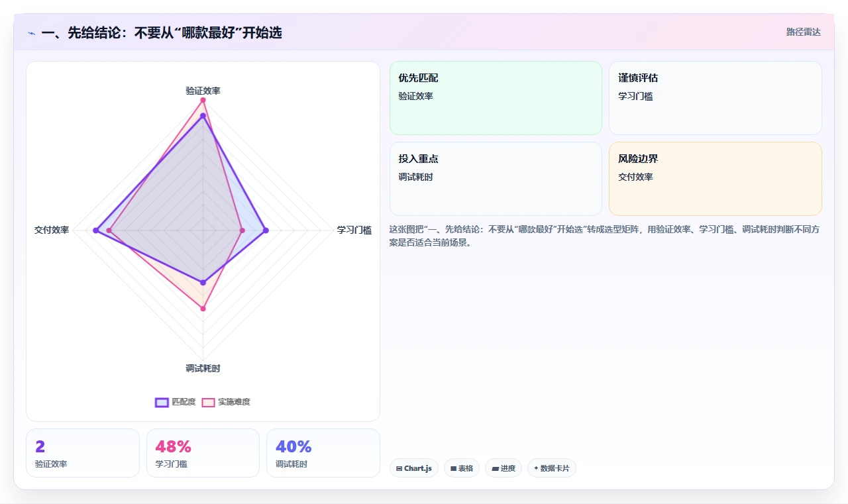Click the 验证效率 axis label on the radar

click(203, 91)
